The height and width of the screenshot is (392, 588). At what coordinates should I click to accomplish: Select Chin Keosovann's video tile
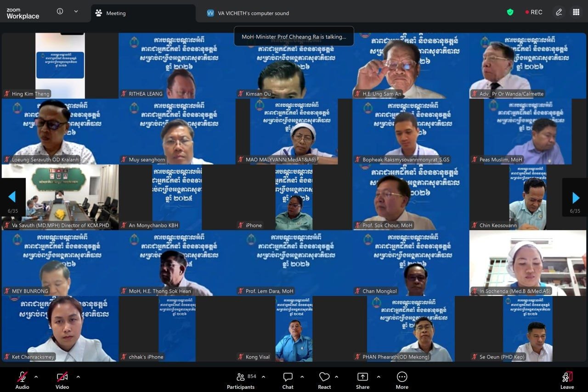point(528,197)
